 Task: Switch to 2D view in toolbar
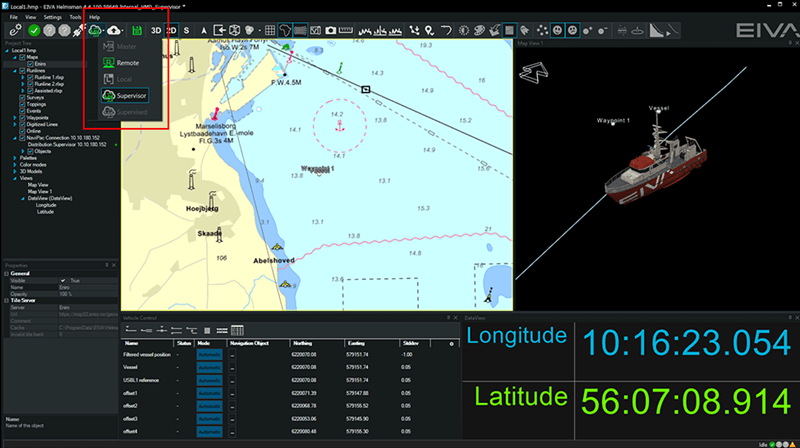171,31
